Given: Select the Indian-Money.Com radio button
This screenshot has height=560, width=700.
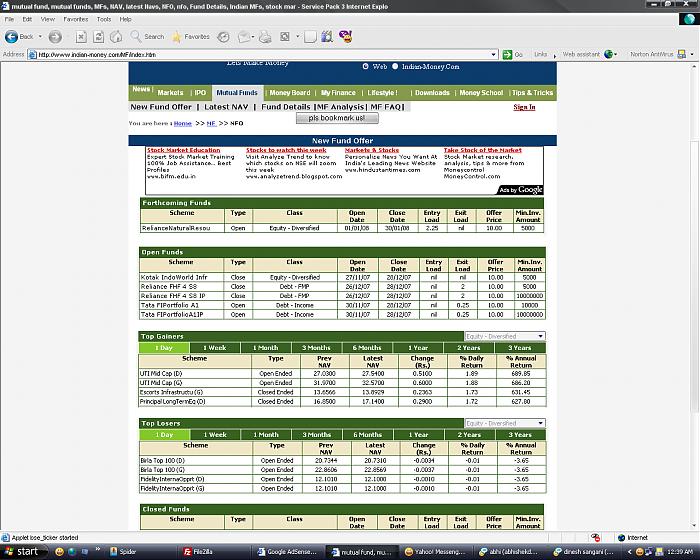Looking at the screenshot, I should point(395,66).
